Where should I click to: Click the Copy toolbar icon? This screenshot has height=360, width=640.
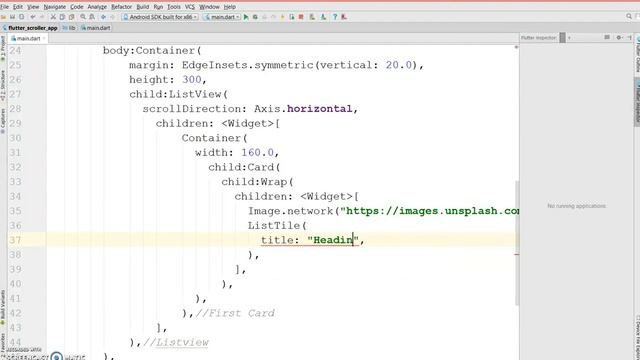(x=62, y=17)
